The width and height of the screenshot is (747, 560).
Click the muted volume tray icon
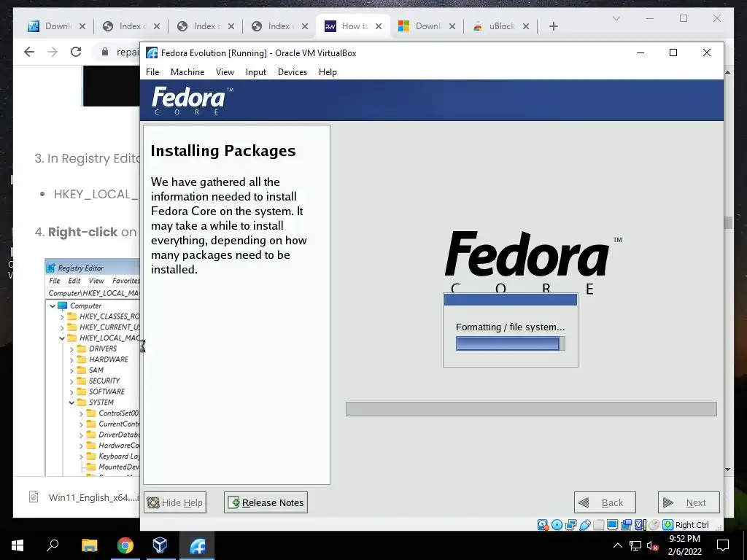pyautogui.click(x=652, y=545)
